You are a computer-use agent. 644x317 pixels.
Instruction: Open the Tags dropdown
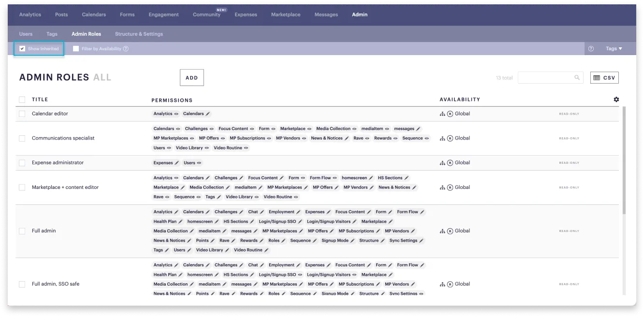[x=614, y=49]
